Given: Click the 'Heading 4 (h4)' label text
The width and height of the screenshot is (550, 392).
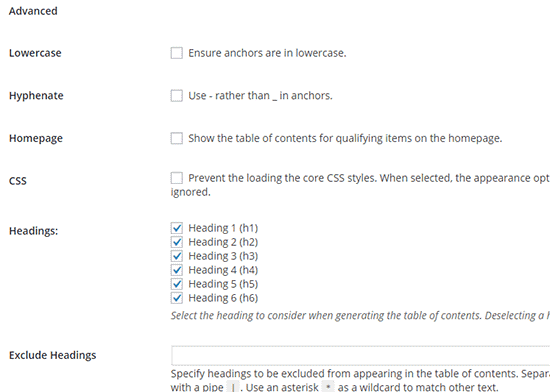Looking at the screenshot, I should 223,270.
